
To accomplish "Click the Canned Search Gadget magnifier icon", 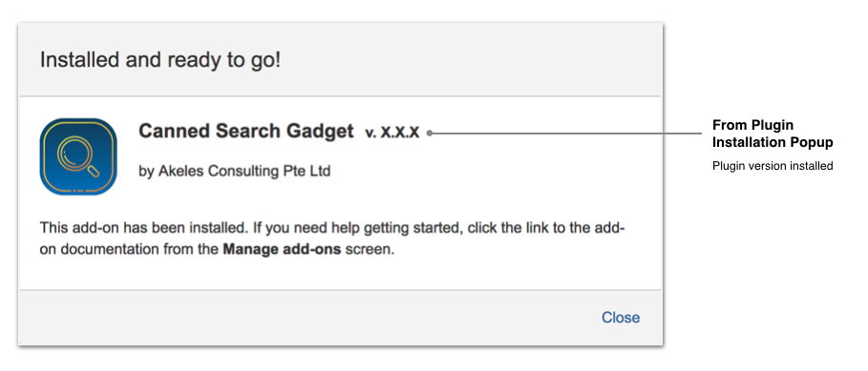I will click(x=78, y=156).
